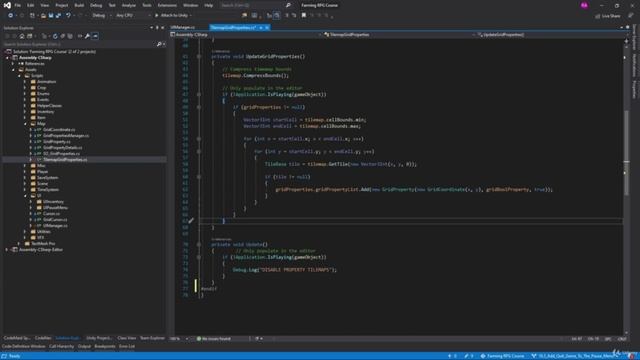Click the Live Share button
The width and height of the screenshot is (640, 360).
pos(608,16)
